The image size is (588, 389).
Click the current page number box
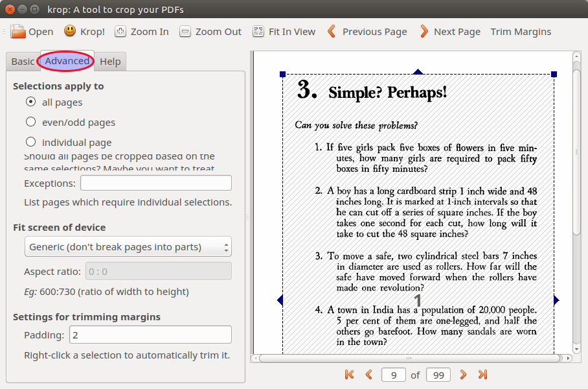pos(394,374)
